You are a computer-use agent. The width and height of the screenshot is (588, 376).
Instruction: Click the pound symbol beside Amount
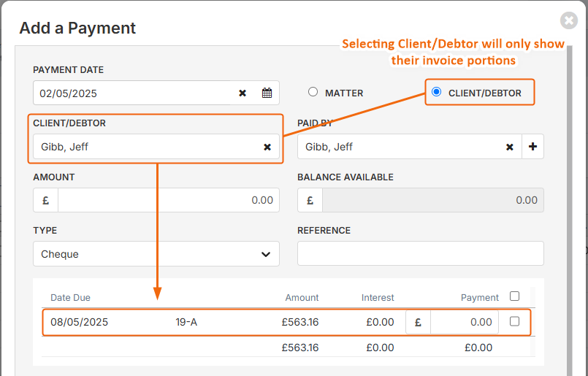pos(46,200)
